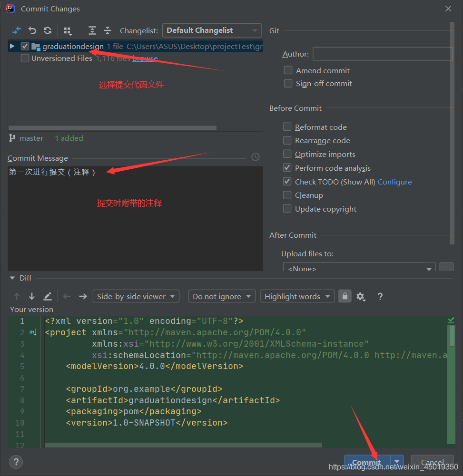Enable Amend commit checkbox

288,70
